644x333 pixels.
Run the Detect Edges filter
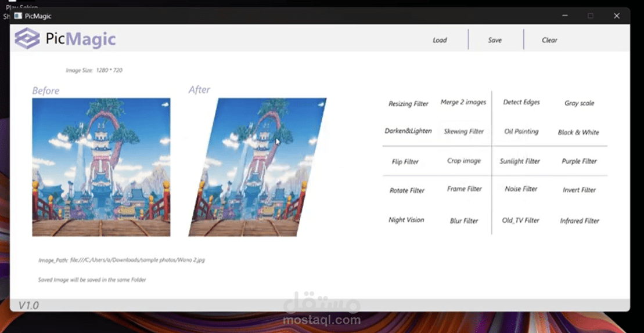coord(521,102)
